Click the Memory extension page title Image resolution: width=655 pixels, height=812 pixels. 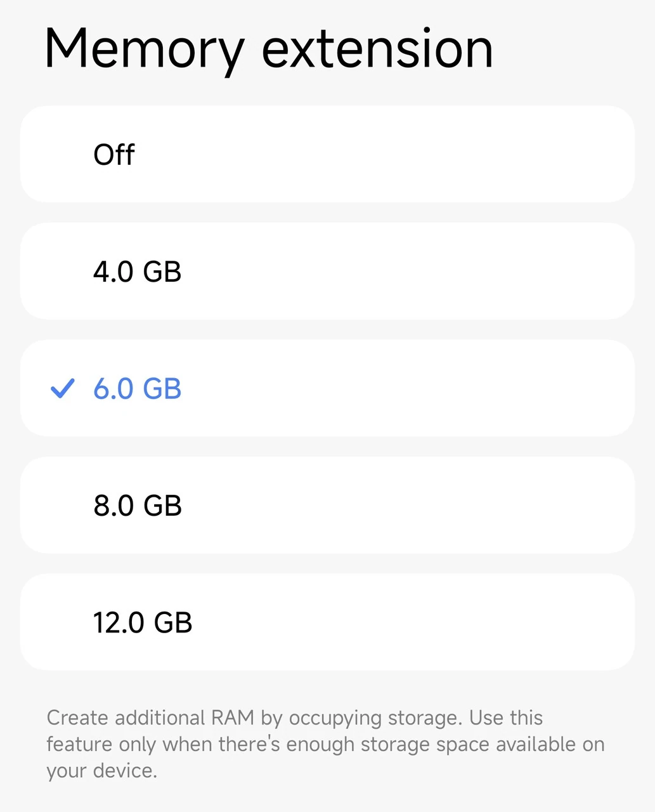pos(268,49)
